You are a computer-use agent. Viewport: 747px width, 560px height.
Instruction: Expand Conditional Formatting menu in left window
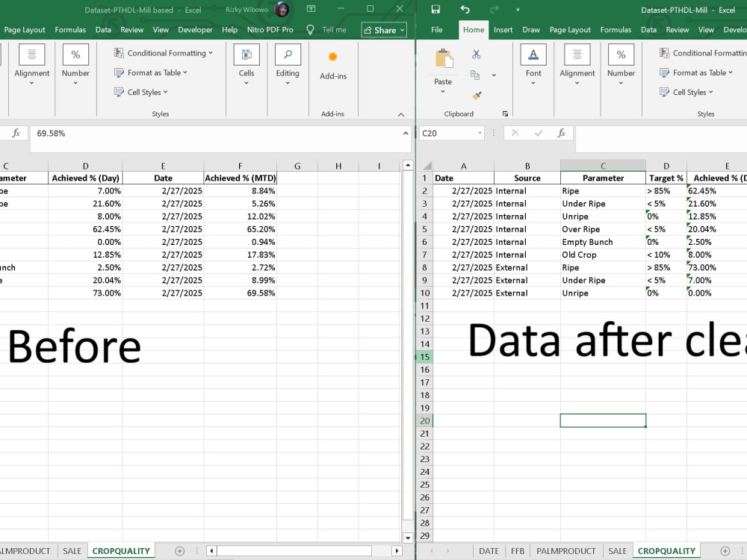pos(164,53)
